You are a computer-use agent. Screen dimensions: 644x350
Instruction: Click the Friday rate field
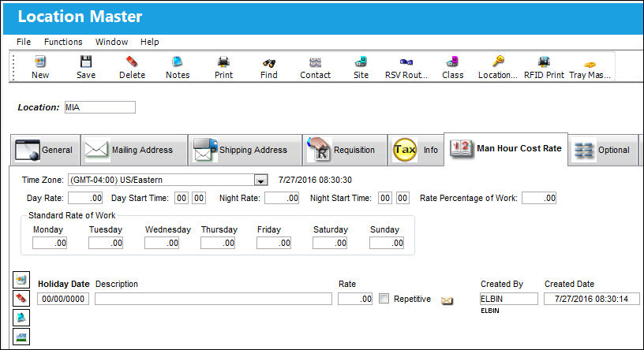click(x=274, y=244)
